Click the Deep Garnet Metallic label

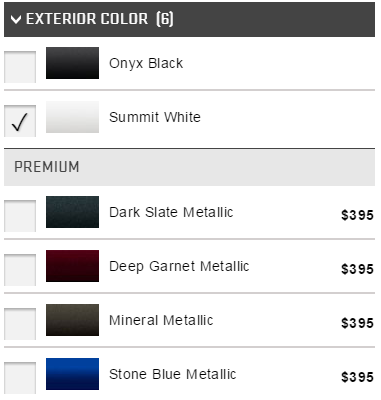tap(179, 267)
